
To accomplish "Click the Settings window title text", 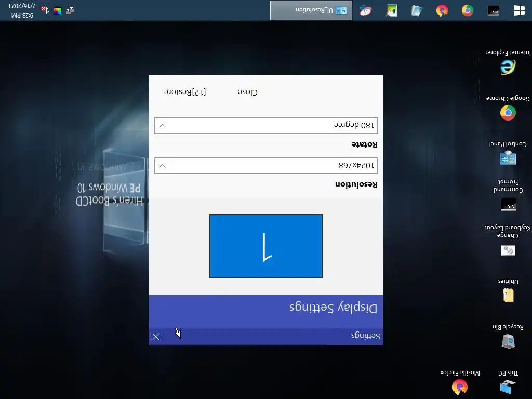I will tap(365, 336).
